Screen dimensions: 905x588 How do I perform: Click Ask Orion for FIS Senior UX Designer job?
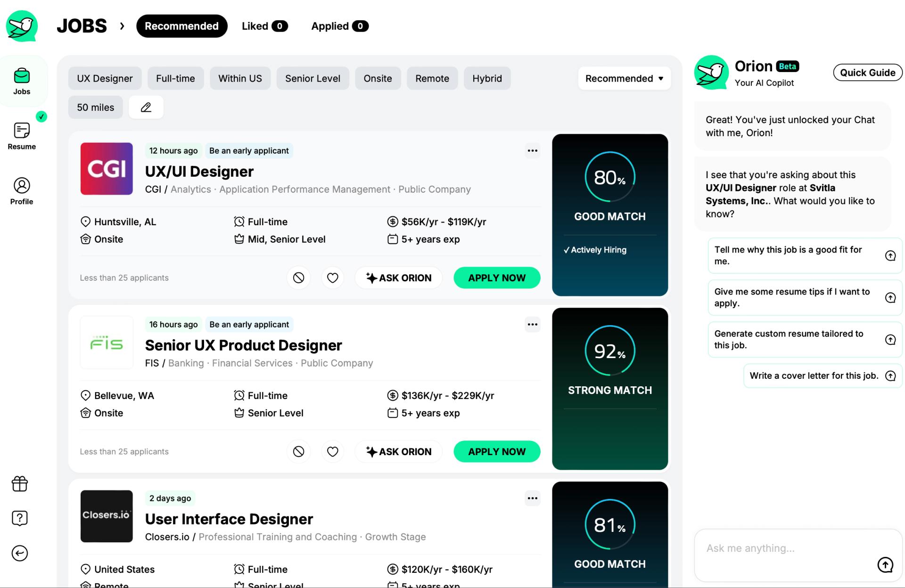click(399, 451)
